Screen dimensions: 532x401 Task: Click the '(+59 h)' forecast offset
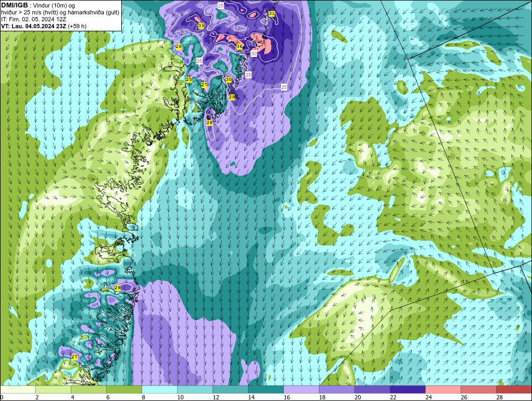tap(77, 26)
